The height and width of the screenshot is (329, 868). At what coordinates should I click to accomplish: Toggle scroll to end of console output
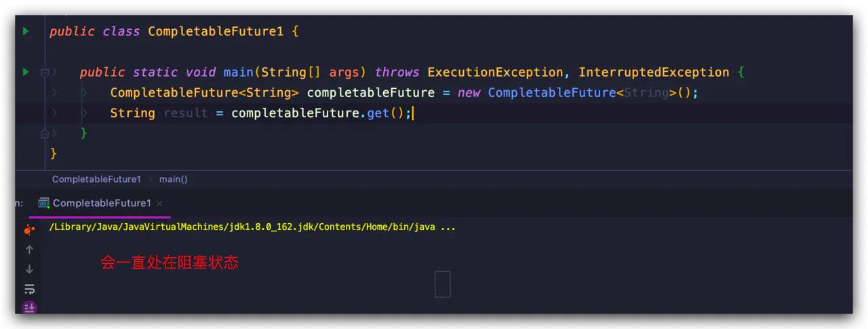point(29,307)
